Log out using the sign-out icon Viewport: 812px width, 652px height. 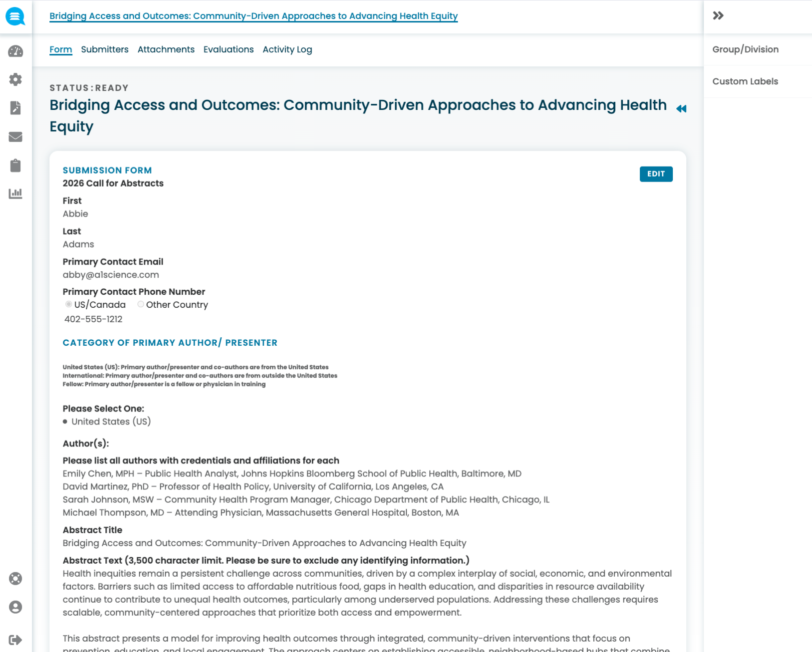(15, 637)
